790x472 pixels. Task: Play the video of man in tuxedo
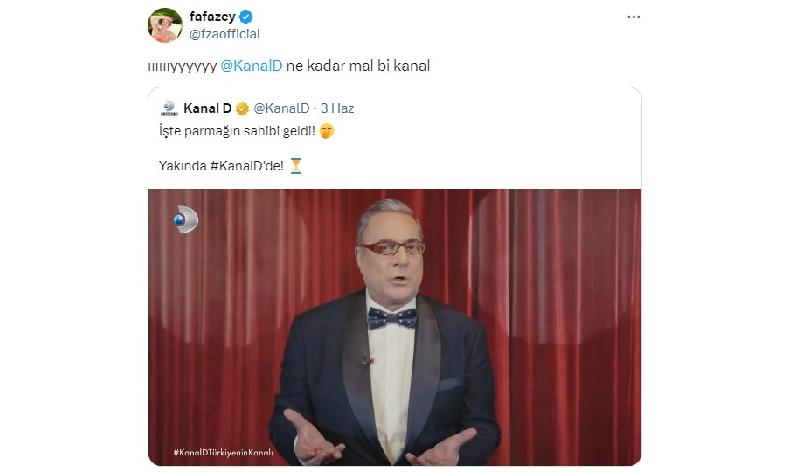[x=394, y=328]
